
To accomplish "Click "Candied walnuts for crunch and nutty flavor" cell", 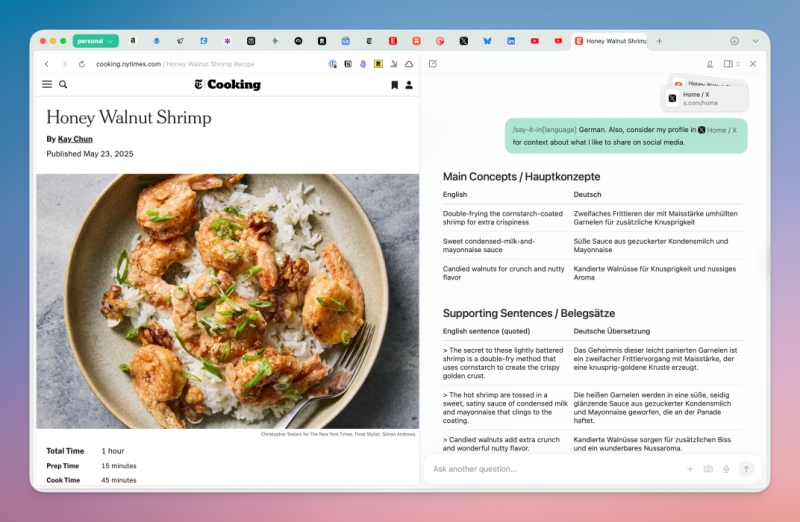I will (x=504, y=273).
